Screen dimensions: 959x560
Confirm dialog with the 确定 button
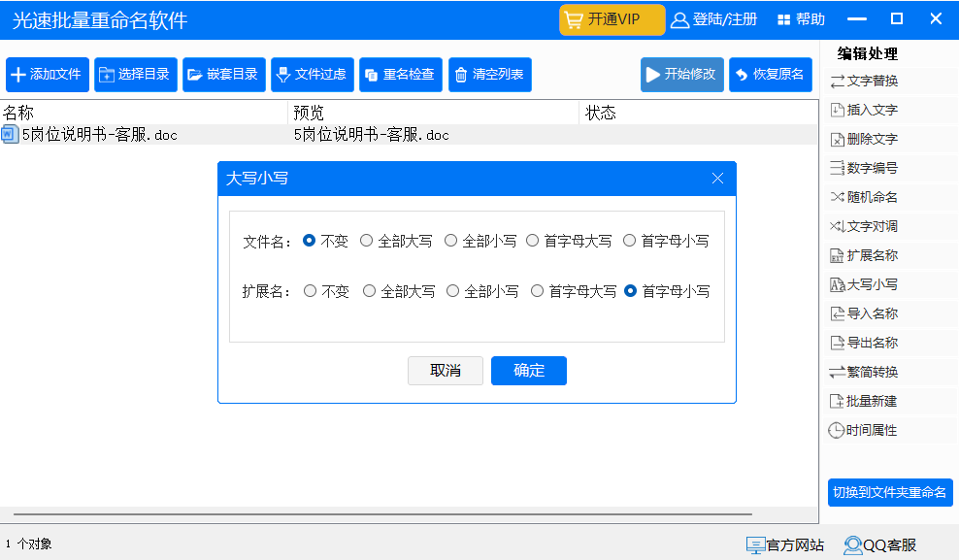coord(528,371)
